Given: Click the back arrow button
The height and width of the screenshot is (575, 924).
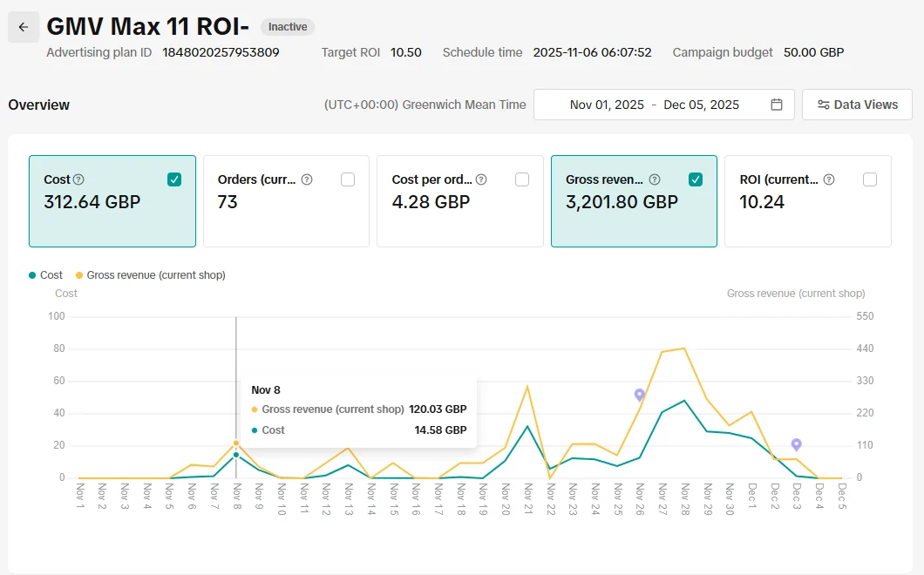Looking at the screenshot, I should (24, 27).
